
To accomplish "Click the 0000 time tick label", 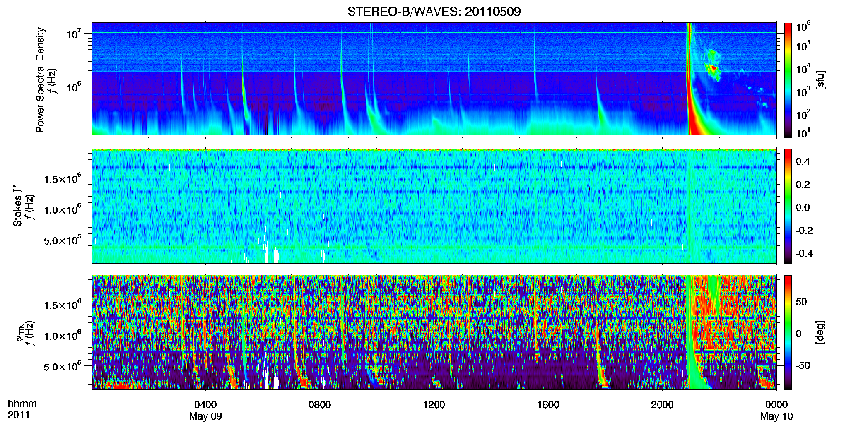I will pyautogui.click(x=776, y=405).
